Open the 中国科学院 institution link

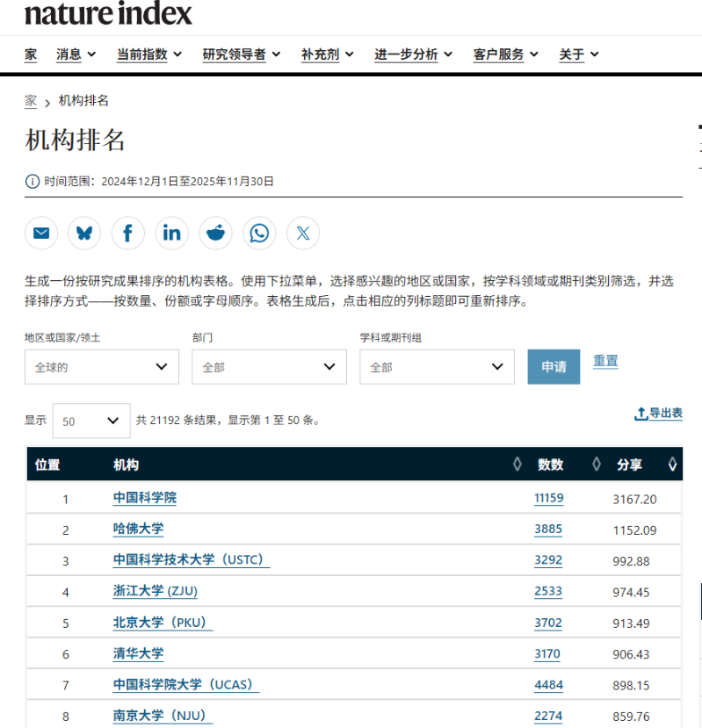click(145, 498)
